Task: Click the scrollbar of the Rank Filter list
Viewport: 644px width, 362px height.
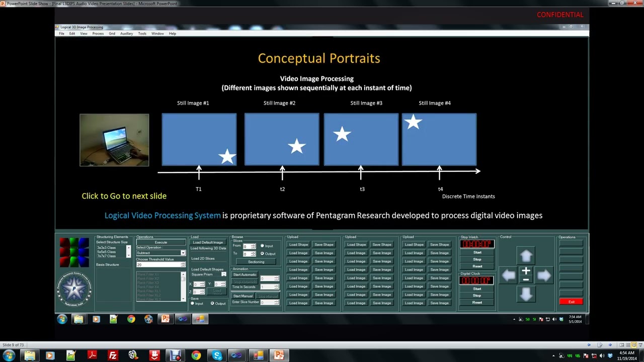Action: 183,286
